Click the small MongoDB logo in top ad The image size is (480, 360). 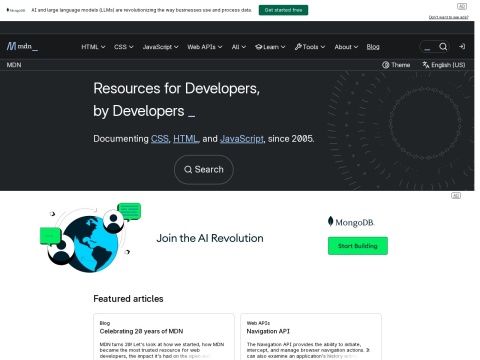[16, 10]
